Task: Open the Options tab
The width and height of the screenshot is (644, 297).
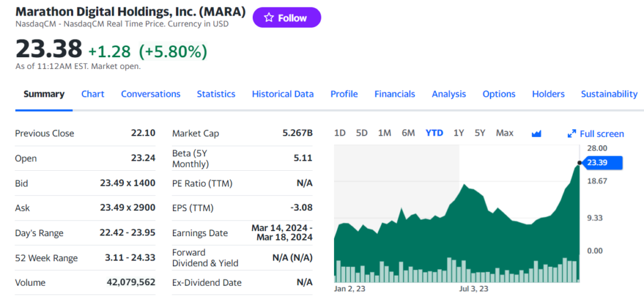Action: coord(499,94)
